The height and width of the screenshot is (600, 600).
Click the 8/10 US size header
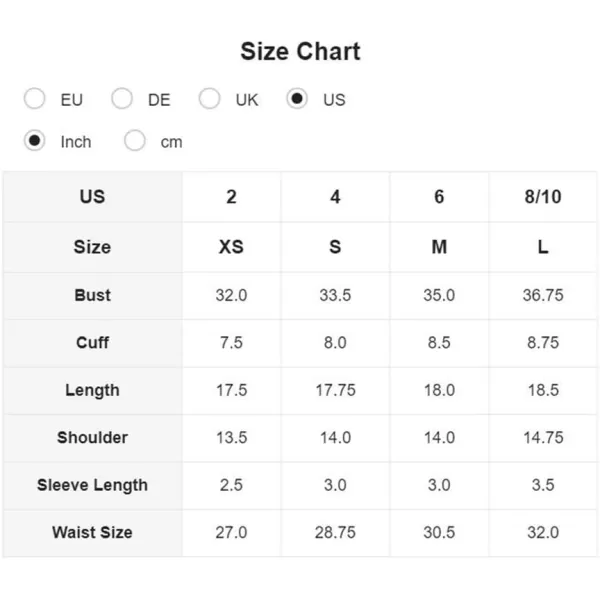coord(543,197)
